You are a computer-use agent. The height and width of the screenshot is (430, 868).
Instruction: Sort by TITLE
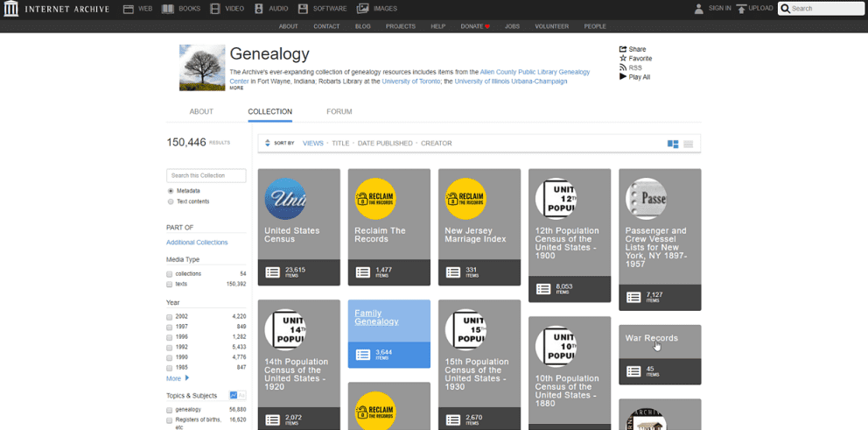tap(340, 143)
